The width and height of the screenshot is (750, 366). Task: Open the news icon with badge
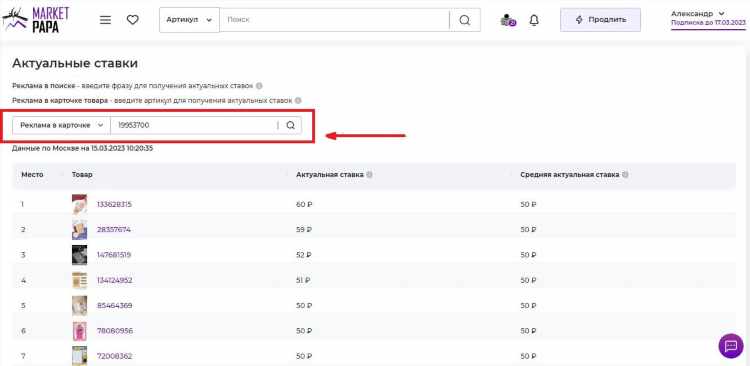click(507, 20)
